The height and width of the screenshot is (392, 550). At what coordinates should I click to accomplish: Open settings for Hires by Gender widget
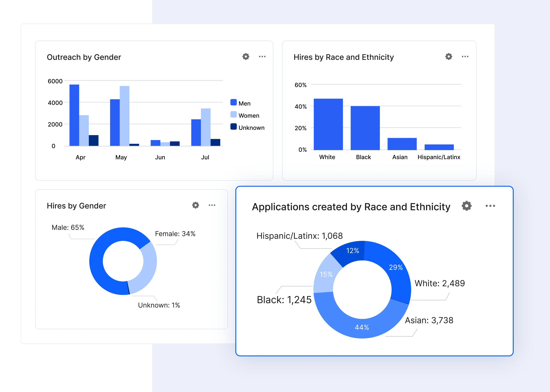pyautogui.click(x=195, y=205)
